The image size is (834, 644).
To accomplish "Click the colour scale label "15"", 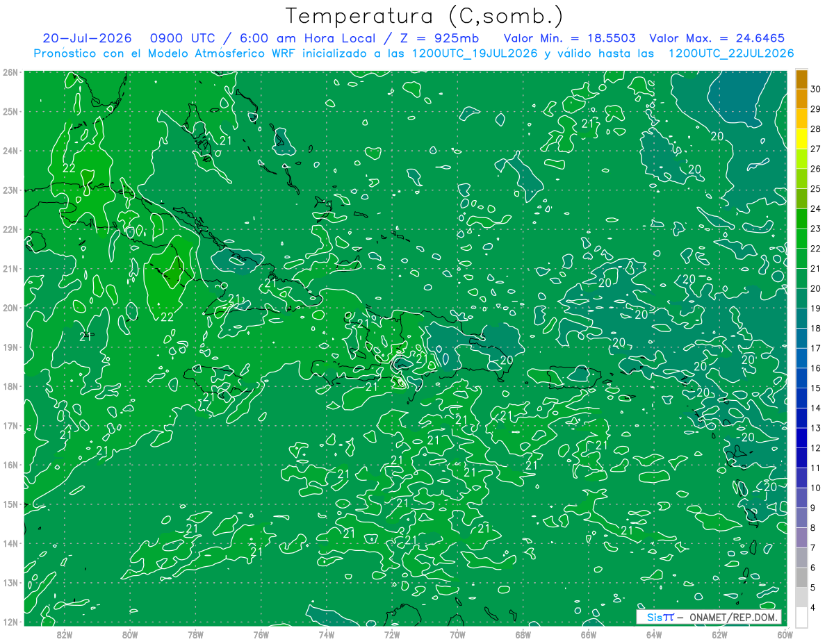I will pyautogui.click(x=815, y=388).
